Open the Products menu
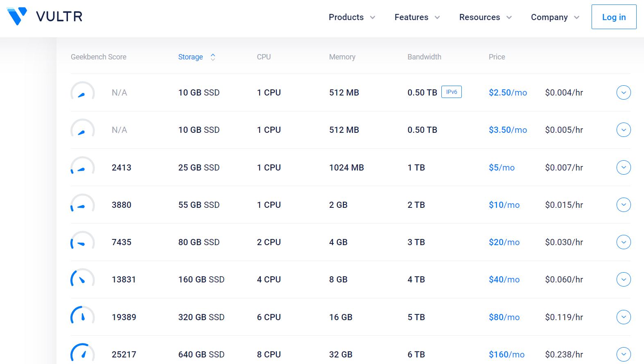644x364 pixels. pyautogui.click(x=352, y=17)
